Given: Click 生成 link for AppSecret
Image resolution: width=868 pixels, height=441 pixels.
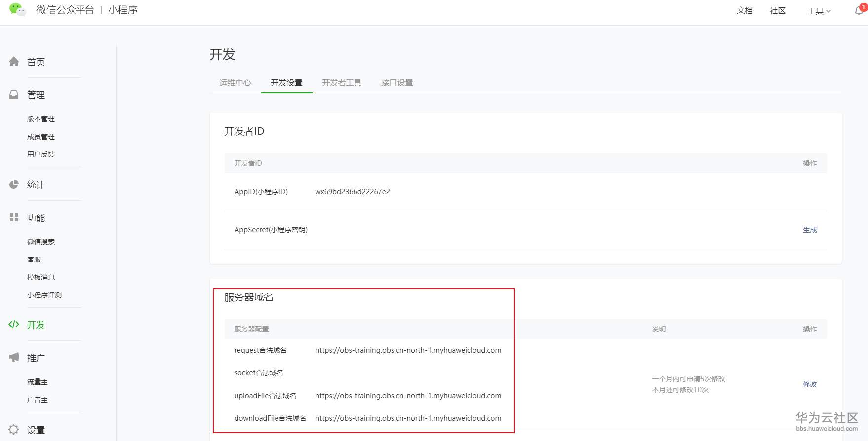Looking at the screenshot, I should coord(810,230).
